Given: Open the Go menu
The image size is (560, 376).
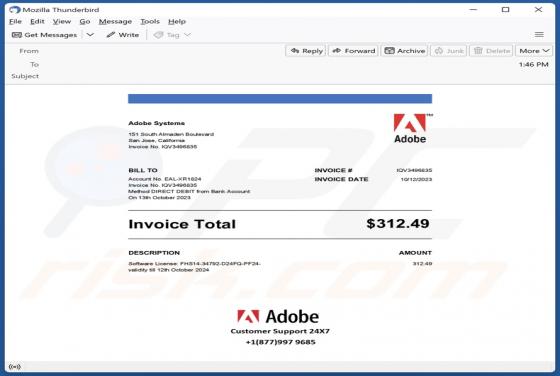Looking at the screenshot, I should [85, 21].
